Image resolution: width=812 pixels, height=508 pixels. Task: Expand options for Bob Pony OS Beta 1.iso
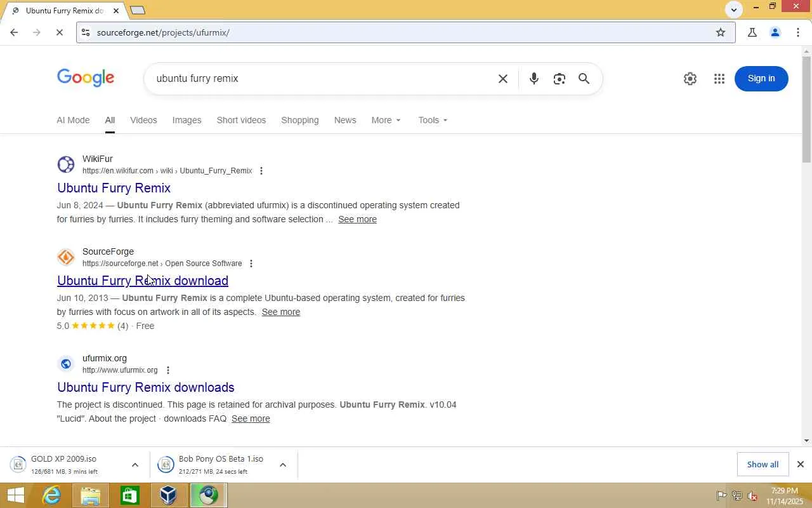click(x=283, y=465)
